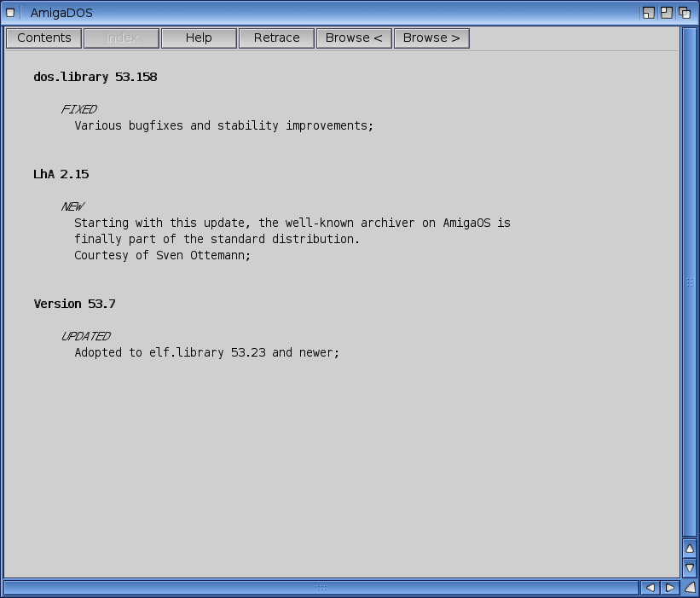Click the 'LhA 2.15' heading
700x598 pixels.
click(61, 174)
